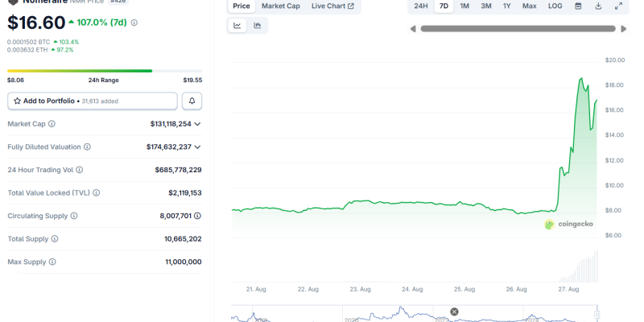Click the 10,665,202 total supply value
The image size is (644, 322).
(x=184, y=238)
